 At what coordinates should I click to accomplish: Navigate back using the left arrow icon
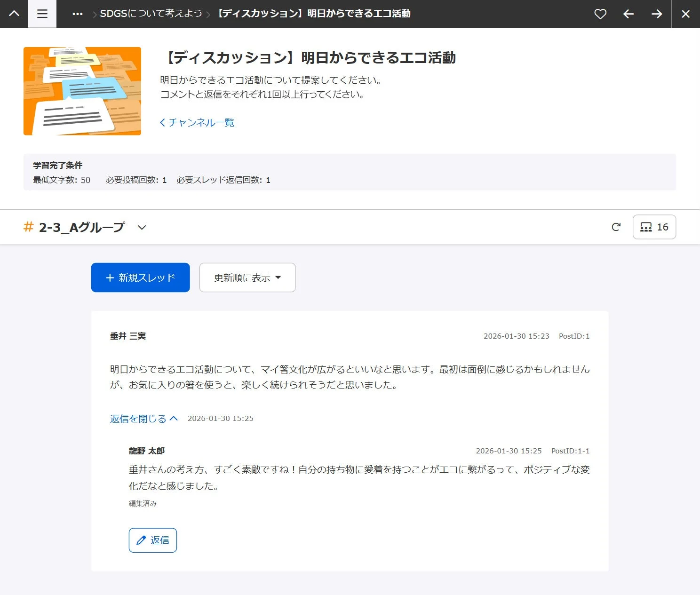pyautogui.click(x=628, y=14)
